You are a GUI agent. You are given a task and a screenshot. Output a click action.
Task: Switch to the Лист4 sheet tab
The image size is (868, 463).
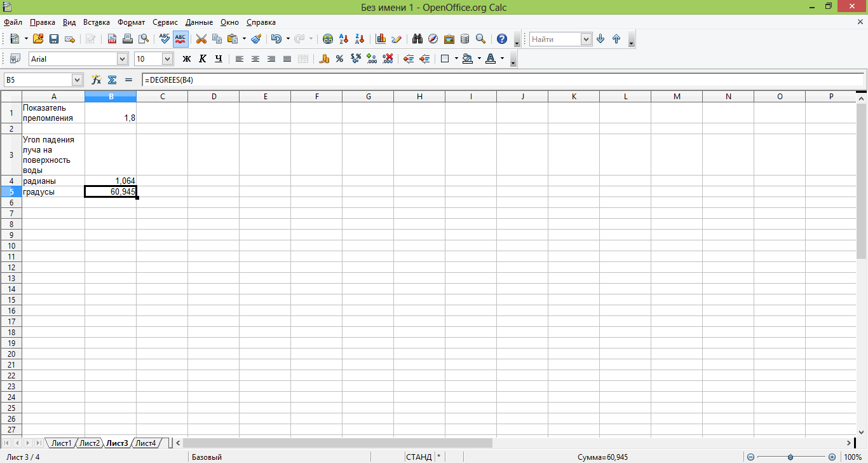click(x=146, y=443)
